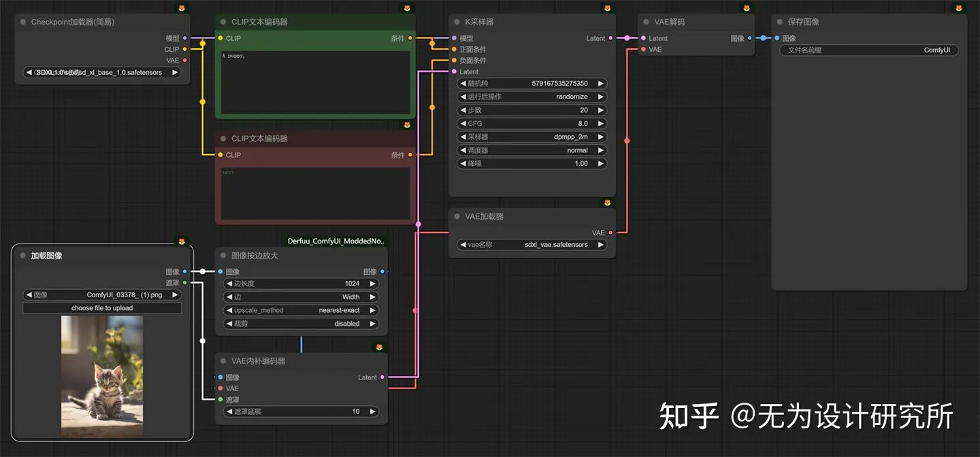Click the fox badge above the 保存图像 node
980x457 pixels.
tap(959, 8)
